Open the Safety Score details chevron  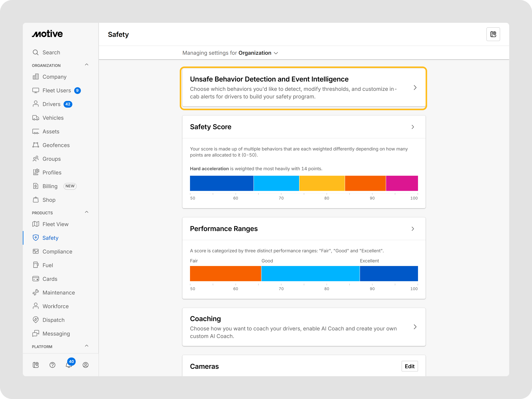(x=412, y=127)
